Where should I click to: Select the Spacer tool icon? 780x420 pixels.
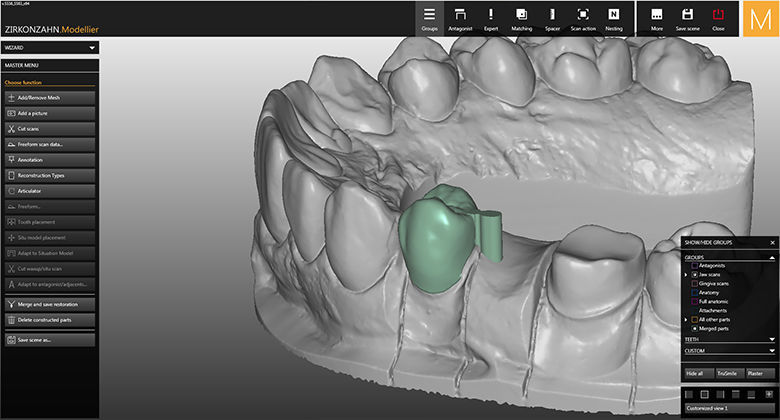[x=552, y=19]
